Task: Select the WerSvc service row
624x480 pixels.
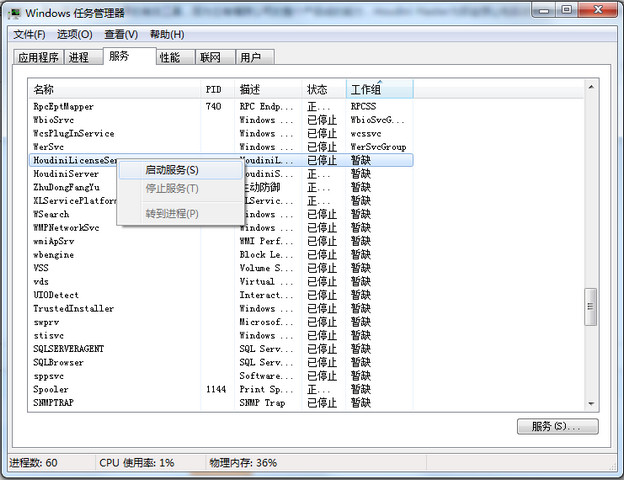Action: click(221, 147)
